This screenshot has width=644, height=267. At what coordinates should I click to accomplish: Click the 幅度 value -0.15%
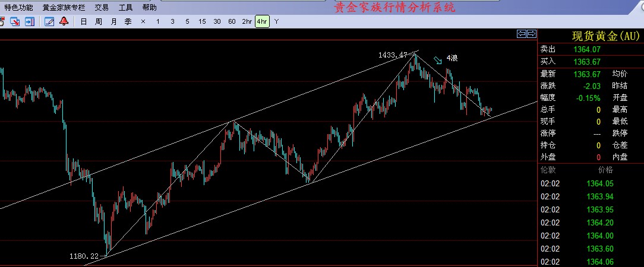coord(588,98)
